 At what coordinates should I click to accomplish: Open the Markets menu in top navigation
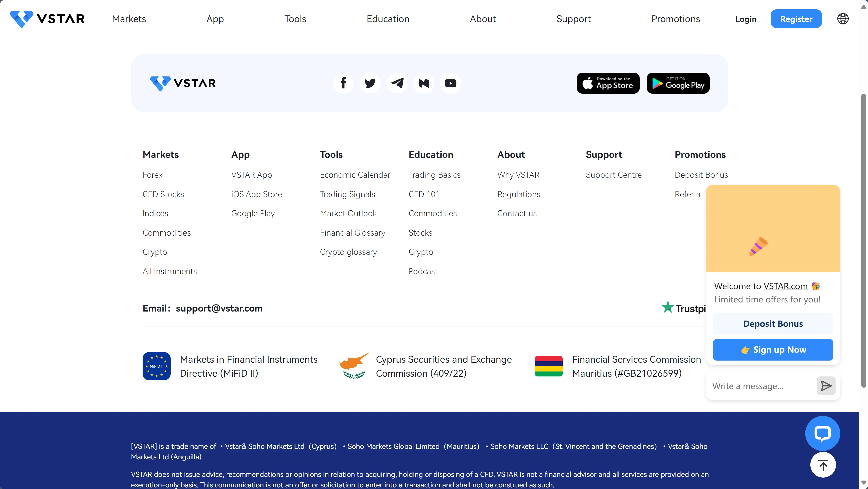tap(129, 19)
